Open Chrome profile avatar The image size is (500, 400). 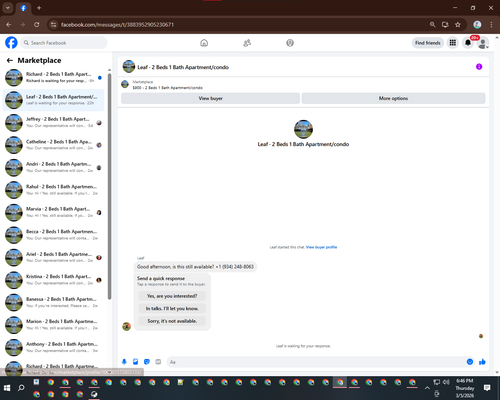(477, 25)
